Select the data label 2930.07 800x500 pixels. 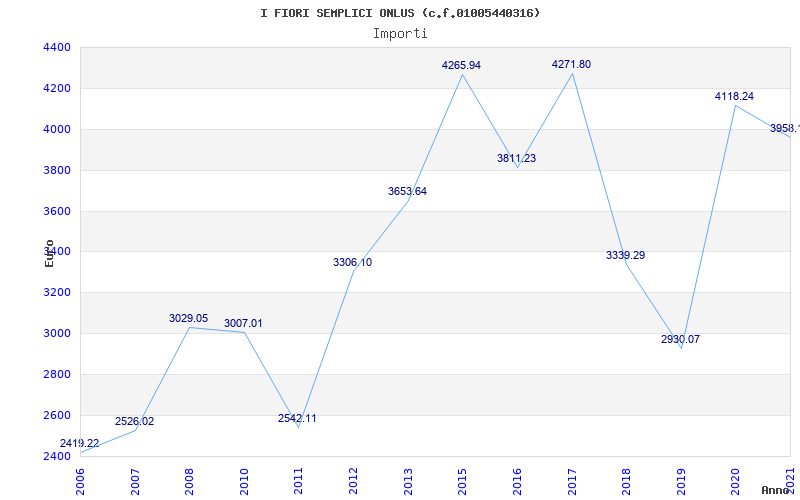(680, 339)
